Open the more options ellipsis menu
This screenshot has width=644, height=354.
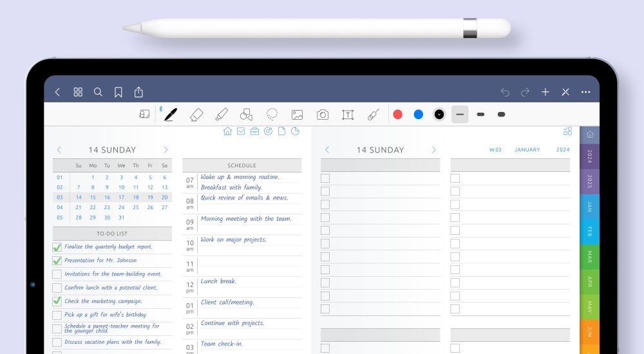[x=585, y=92]
